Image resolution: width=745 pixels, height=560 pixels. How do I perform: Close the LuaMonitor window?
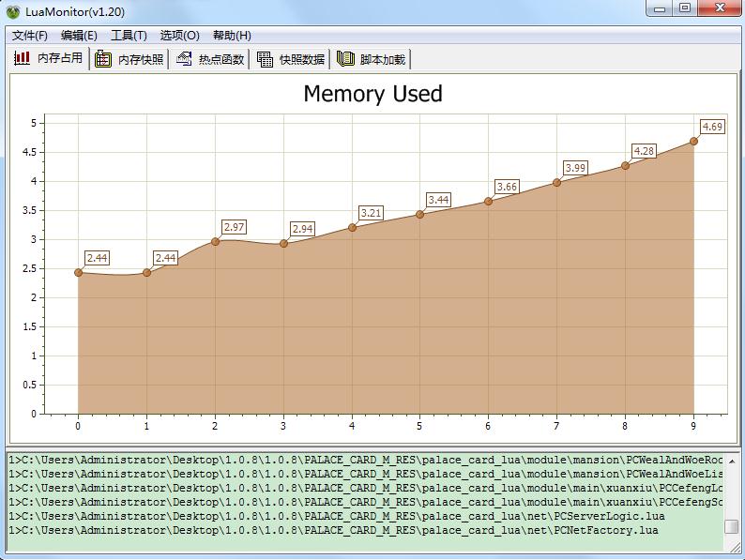pos(721,8)
